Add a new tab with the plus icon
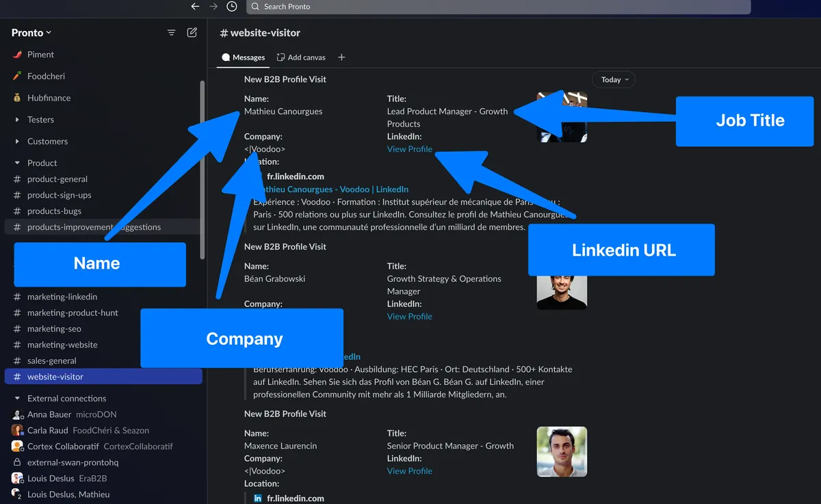The width and height of the screenshot is (821, 504). (341, 57)
